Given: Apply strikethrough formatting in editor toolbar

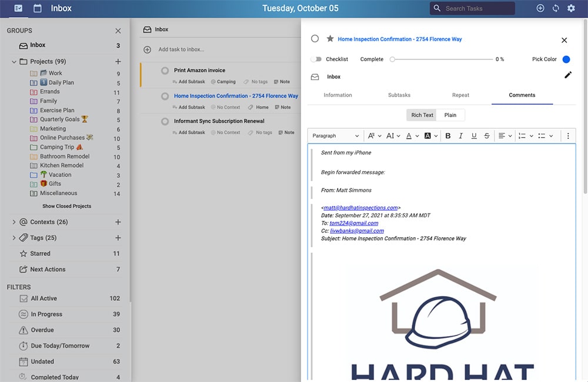Looking at the screenshot, I should click(487, 136).
